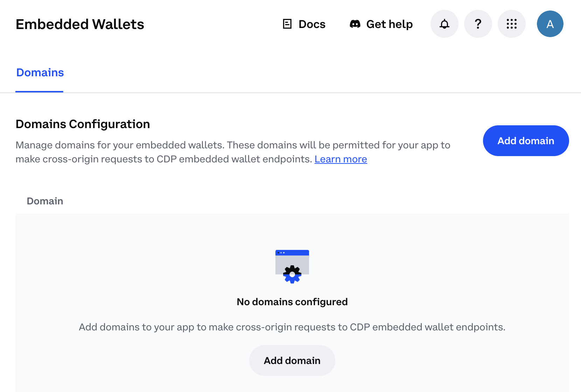Select the Embedded Wallets heading
The height and width of the screenshot is (392, 581).
[80, 24]
